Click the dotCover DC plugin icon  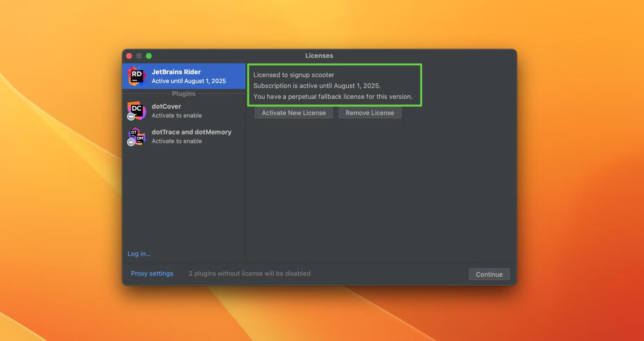136,110
